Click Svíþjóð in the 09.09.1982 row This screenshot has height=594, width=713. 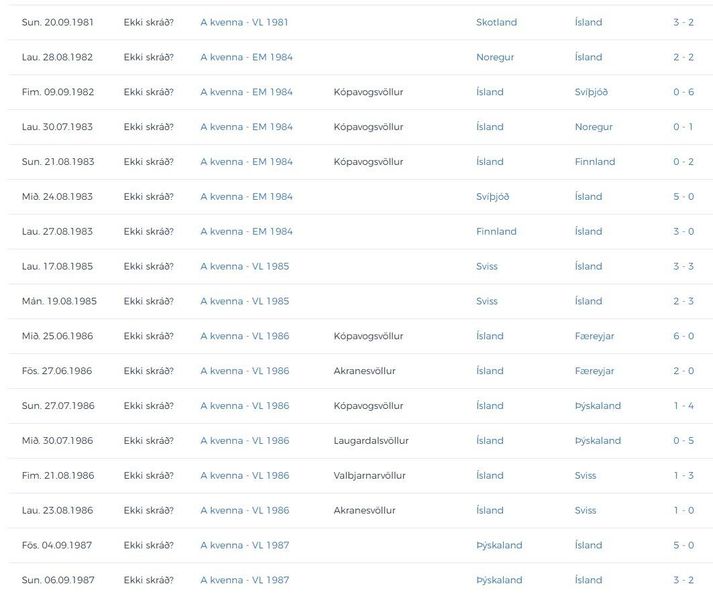[591, 92]
